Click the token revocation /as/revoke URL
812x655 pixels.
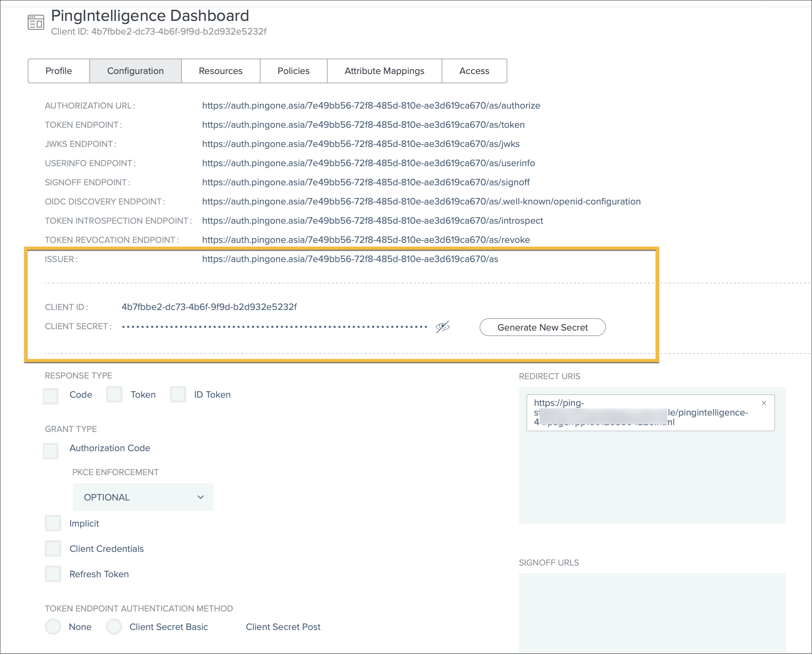point(366,240)
